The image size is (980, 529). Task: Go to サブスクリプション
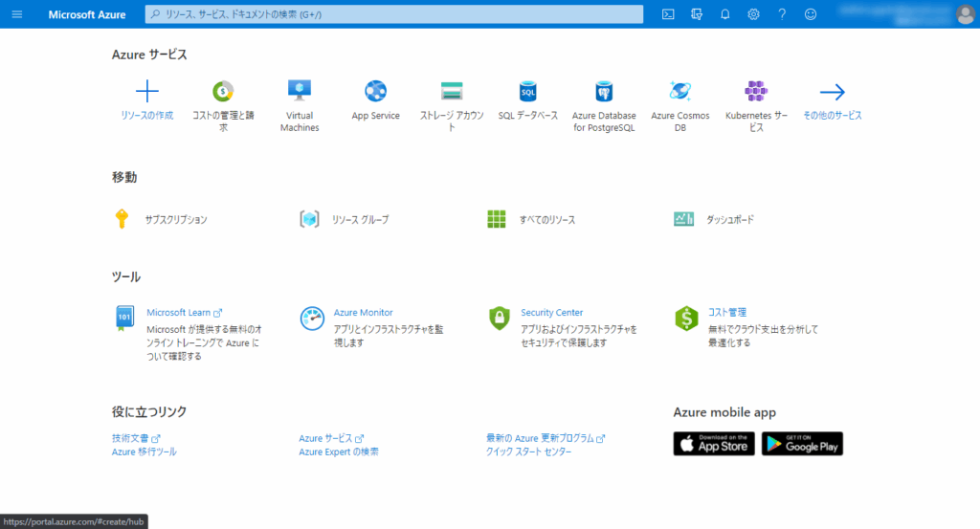click(175, 219)
